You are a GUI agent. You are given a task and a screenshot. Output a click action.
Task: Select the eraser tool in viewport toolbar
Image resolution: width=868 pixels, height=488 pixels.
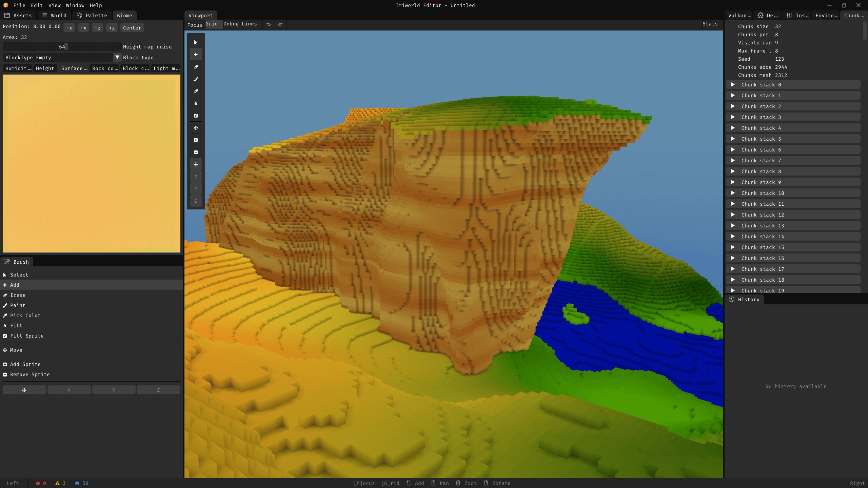[196, 67]
